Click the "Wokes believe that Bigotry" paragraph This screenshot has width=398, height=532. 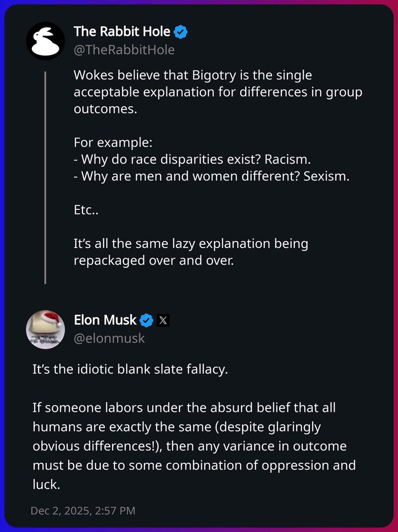217,93
